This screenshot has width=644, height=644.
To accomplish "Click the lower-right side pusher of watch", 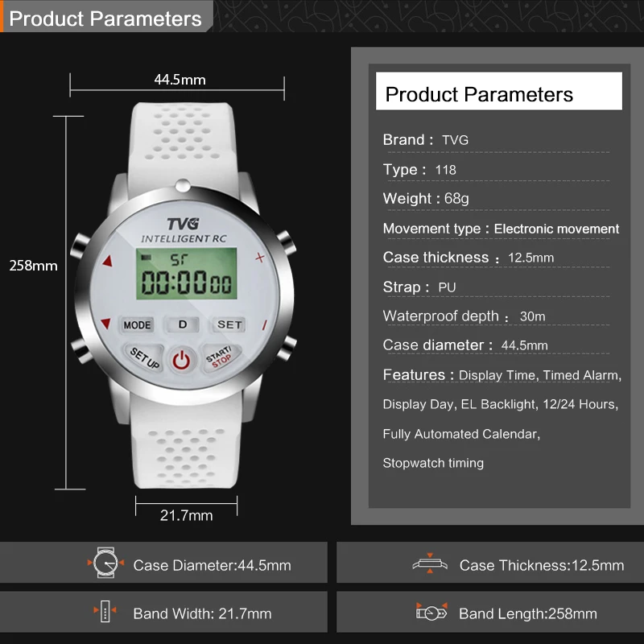I will (x=287, y=349).
